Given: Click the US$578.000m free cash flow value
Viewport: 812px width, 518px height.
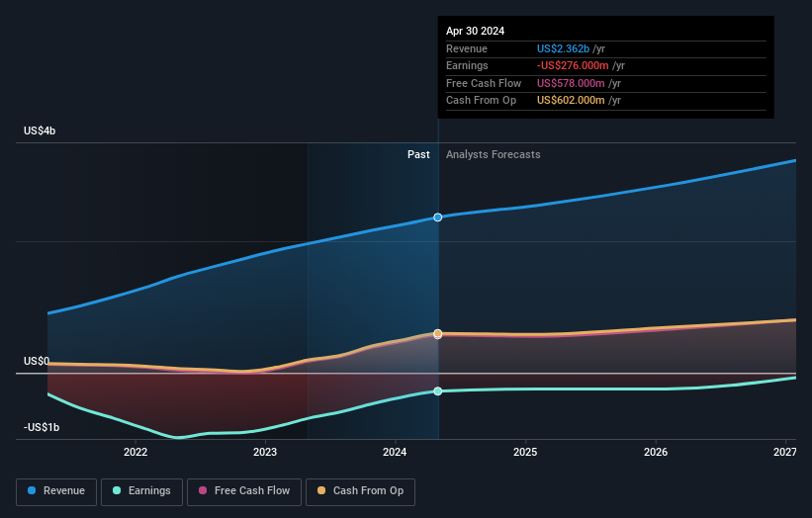Looking at the screenshot, I should (x=571, y=83).
